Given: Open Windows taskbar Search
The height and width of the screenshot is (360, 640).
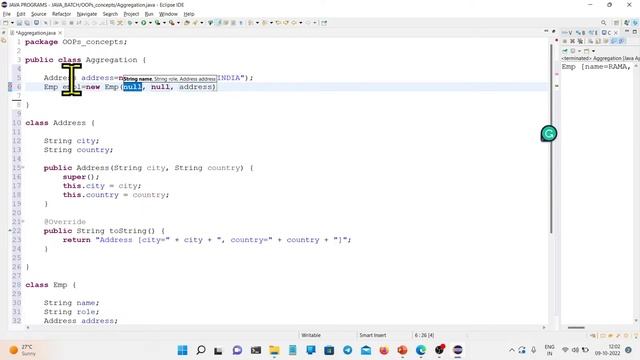Looking at the screenshot, I should (201, 350).
